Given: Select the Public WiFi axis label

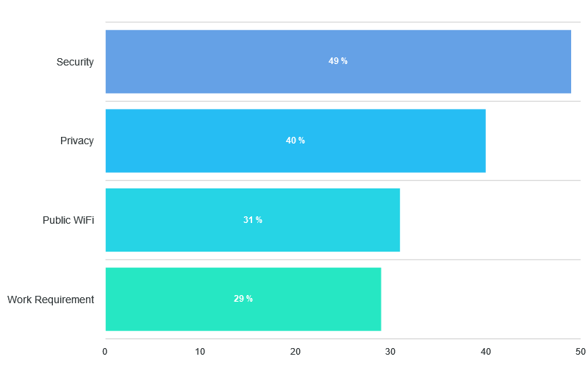Looking at the screenshot, I should (68, 220).
